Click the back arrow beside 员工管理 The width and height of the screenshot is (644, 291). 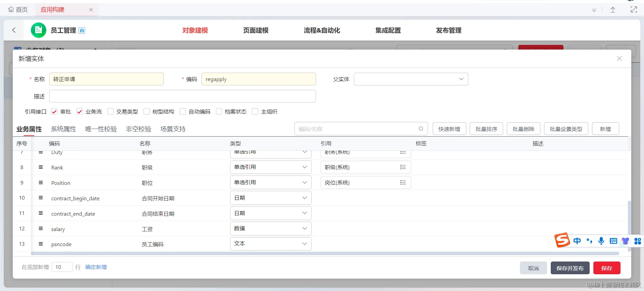coord(14,30)
